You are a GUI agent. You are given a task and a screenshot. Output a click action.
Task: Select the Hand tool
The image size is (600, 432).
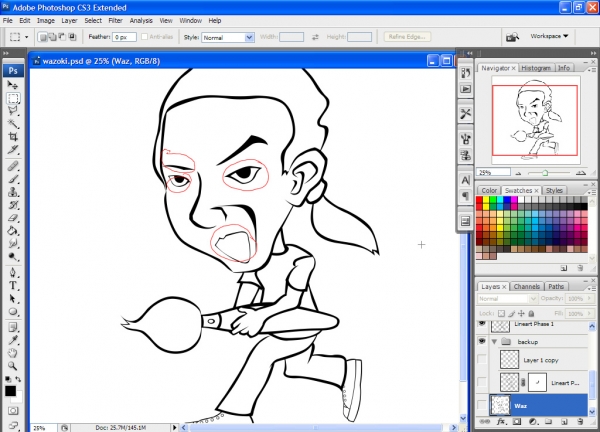point(13,353)
